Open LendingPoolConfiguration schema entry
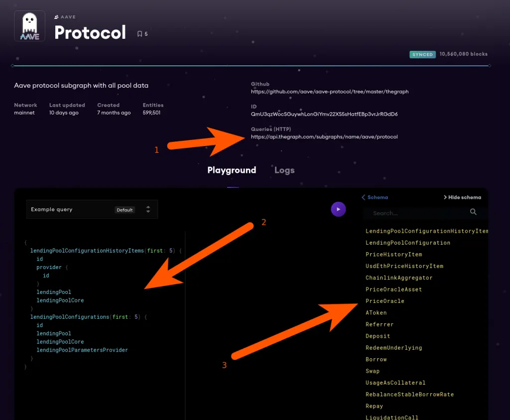 [408, 243]
